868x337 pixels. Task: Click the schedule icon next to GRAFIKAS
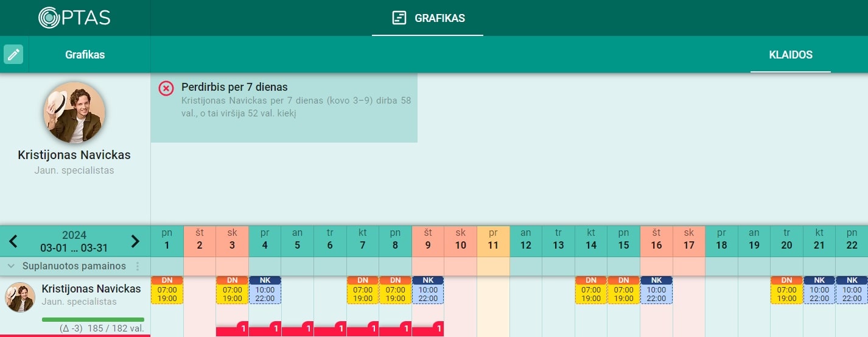click(399, 18)
